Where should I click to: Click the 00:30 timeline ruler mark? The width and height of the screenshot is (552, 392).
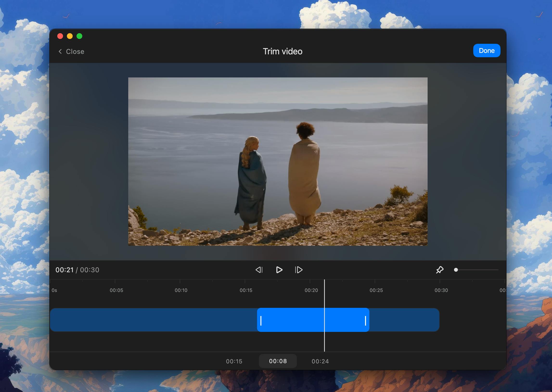pyautogui.click(x=441, y=290)
